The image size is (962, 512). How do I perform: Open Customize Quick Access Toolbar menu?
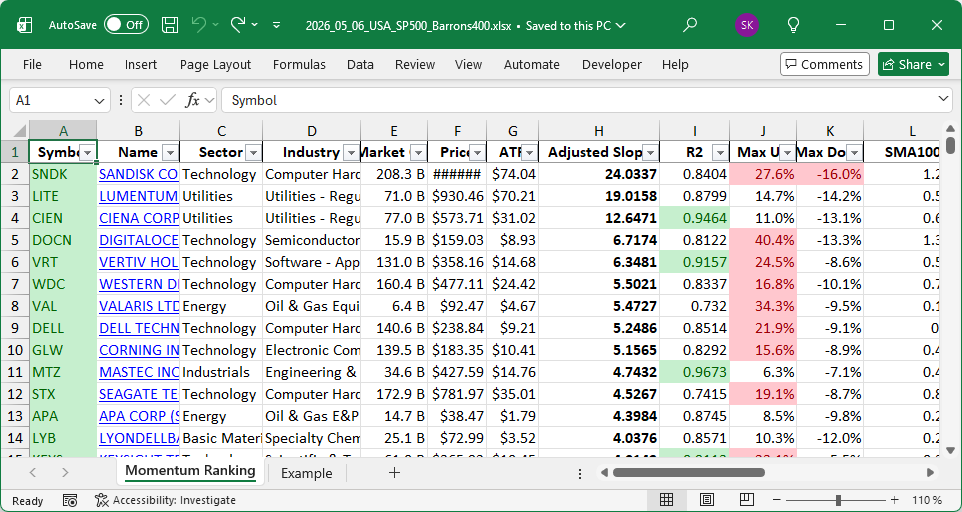(x=277, y=25)
